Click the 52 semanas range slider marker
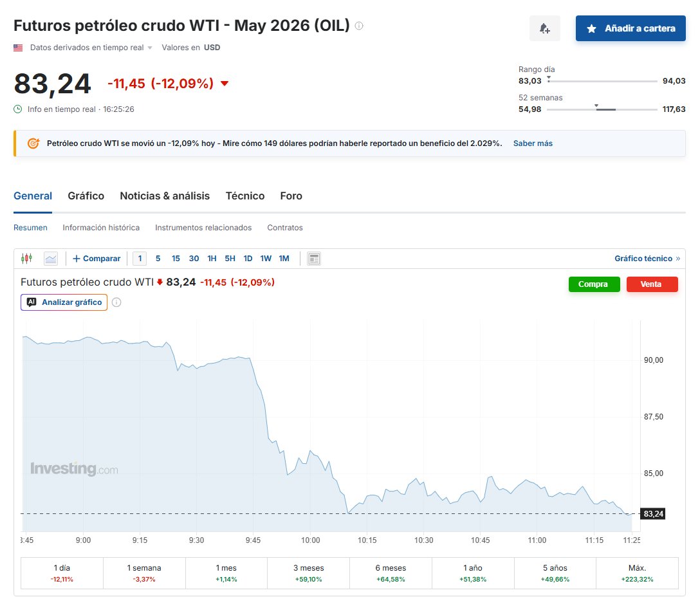The width and height of the screenshot is (700, 597). click(x=596, y=106)
